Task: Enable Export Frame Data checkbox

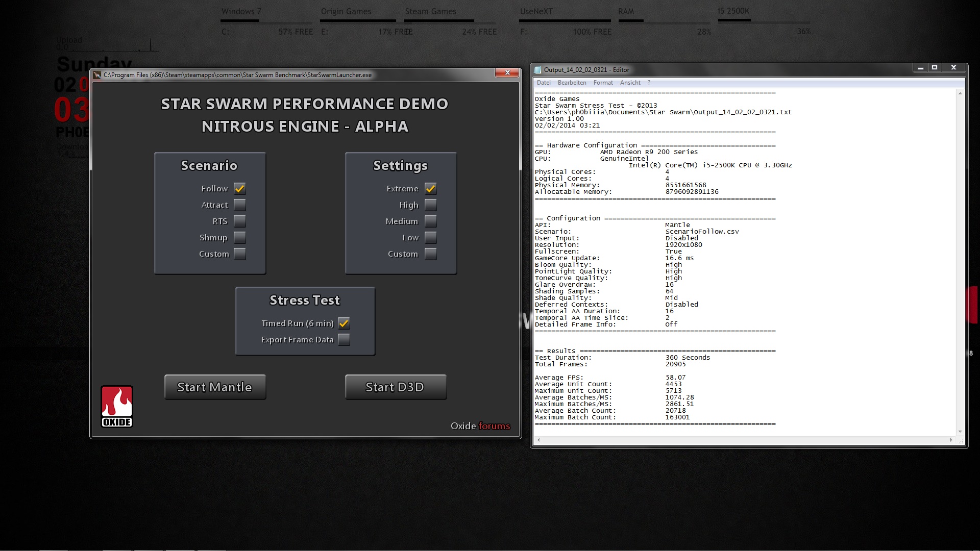Action: click(344, 340)
